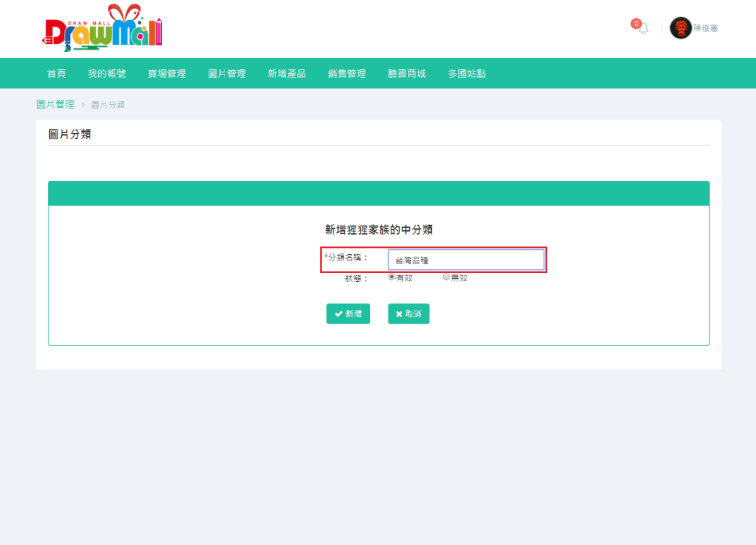Click the 新增 button to submit
This screenshot has height=545, width=756.
click(x=348, y=314)
